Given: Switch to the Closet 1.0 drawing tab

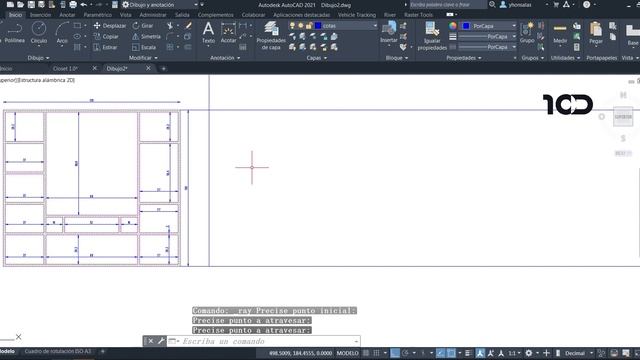Looking at the screenshot, I should (x=65, y=69).
